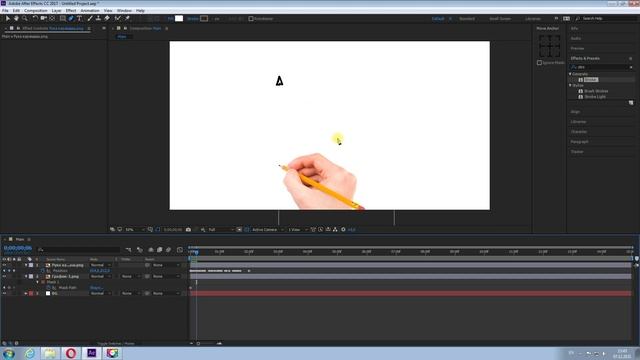640x360 pixels.
Task: Clear the effects search field
Action: point(631,67)
